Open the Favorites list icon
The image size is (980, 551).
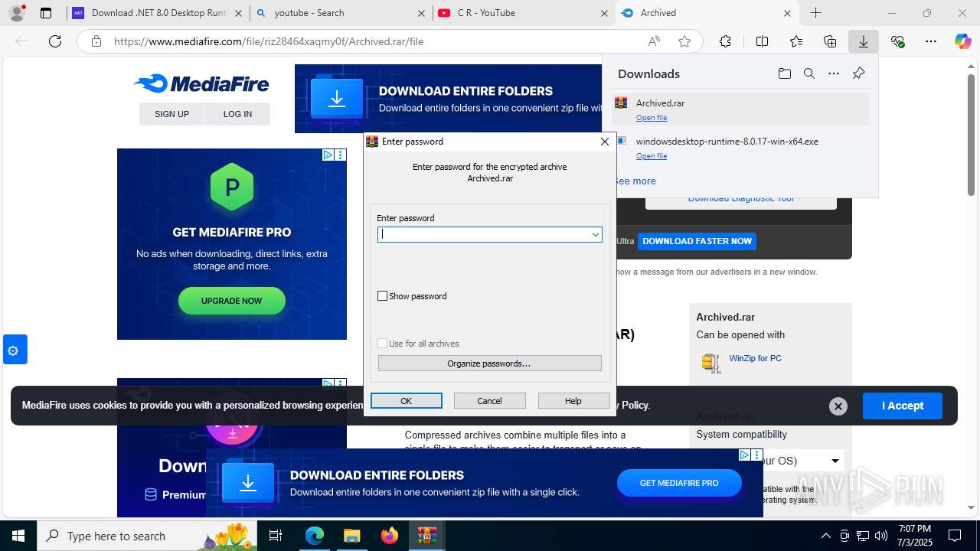click(796, 41)
